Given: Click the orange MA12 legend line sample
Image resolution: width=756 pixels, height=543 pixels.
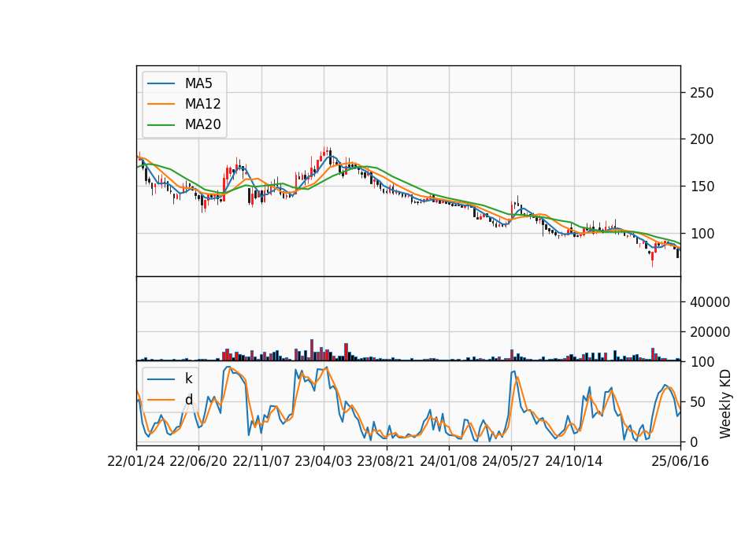Looking at the screenshot, I should (x=161, y=104).
